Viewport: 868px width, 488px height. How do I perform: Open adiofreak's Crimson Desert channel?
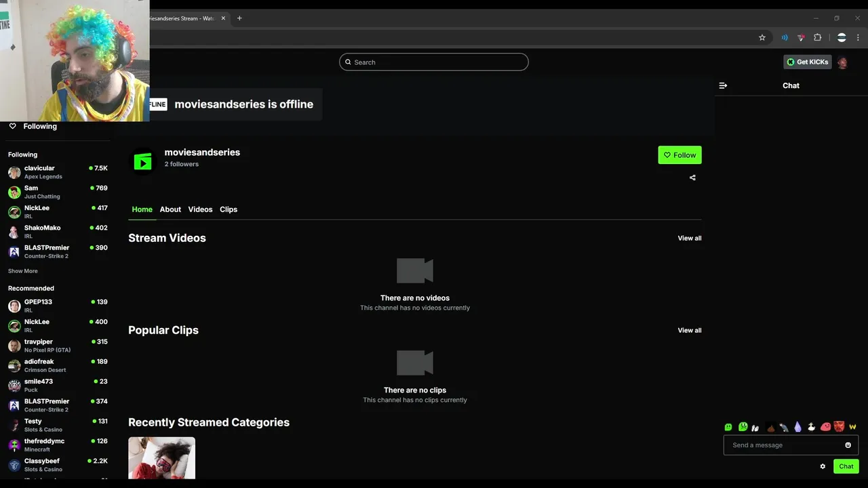(58, 365)
